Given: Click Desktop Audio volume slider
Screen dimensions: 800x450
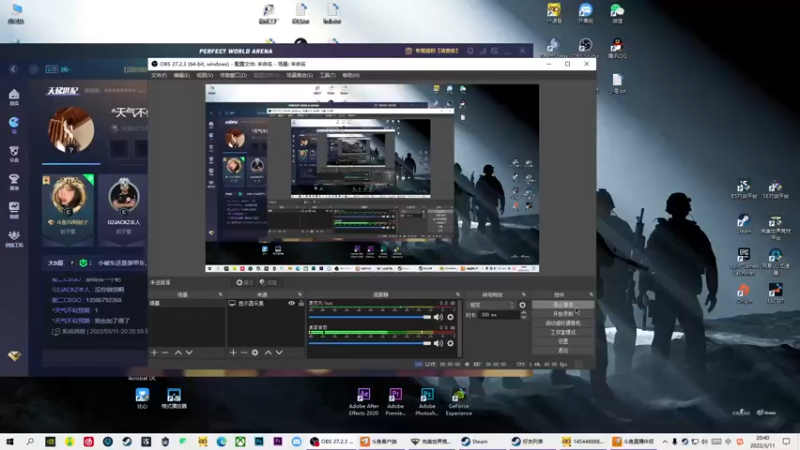Looking at the screenshot, I should click(370, 343).
